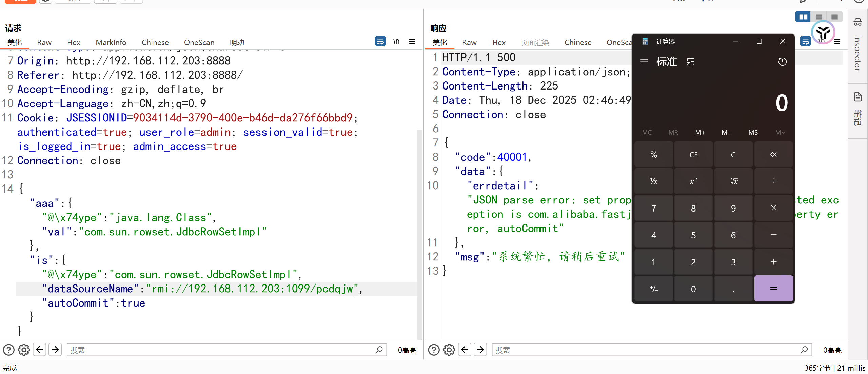868x374 pixels.
Task: Toggle the \n non-printable characters button in request
Action: [x=396, y=41]
